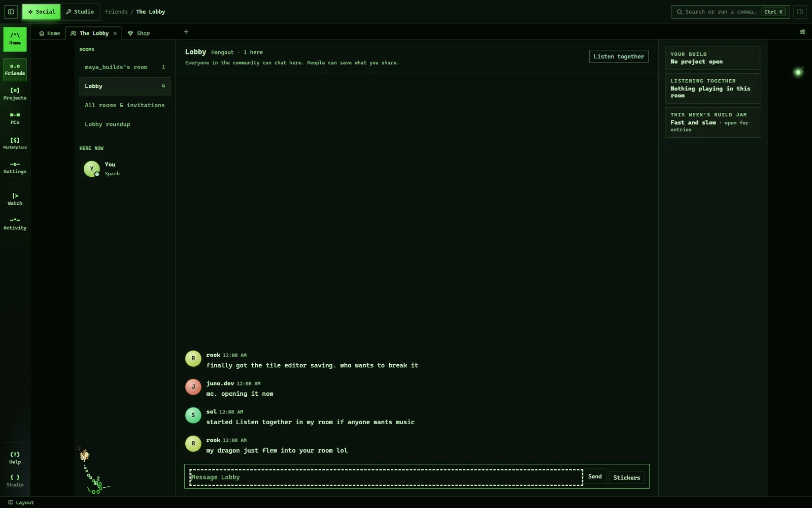Image resolution: width=812 pixels, height=508 pixels.
Task: Open Studio from the sidebar bottom
Action: click(15, 481)
